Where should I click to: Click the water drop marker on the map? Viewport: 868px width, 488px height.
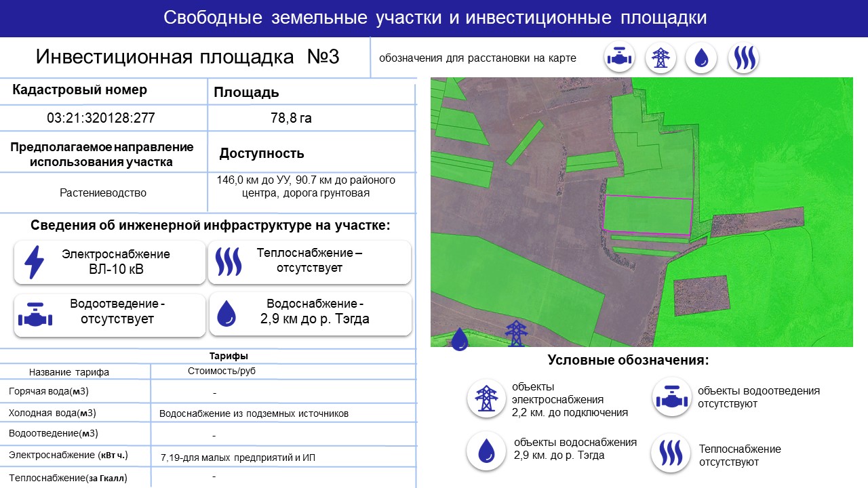(x=460, y=338)
